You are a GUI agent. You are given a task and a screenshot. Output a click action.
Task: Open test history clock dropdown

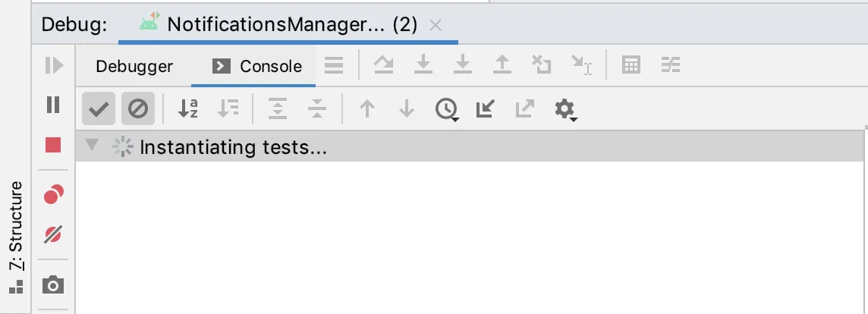pos(448,109)
